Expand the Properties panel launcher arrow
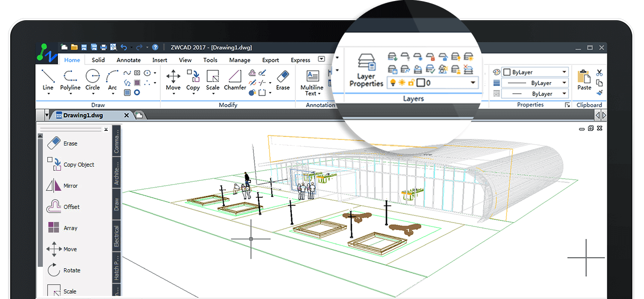 (x=567, y=105)
